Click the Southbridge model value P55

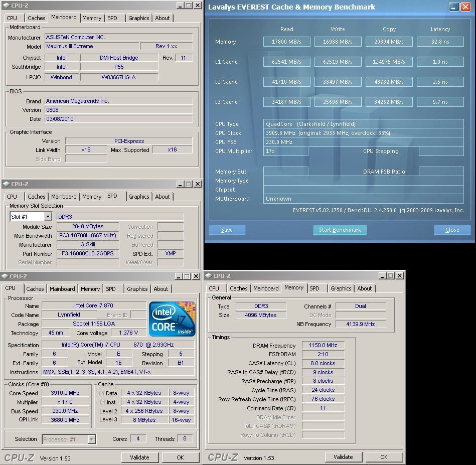point(119,67)
